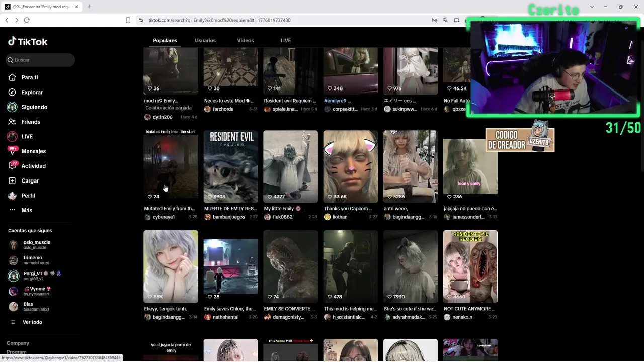644x362 pixels.
Task: Click the TikTok logo
Action: coord(28,42)
